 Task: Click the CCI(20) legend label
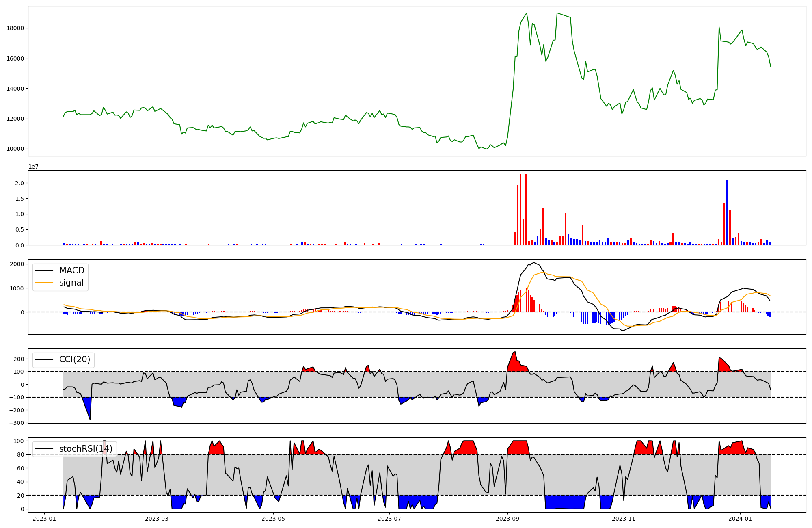click(x=75, y=359)
